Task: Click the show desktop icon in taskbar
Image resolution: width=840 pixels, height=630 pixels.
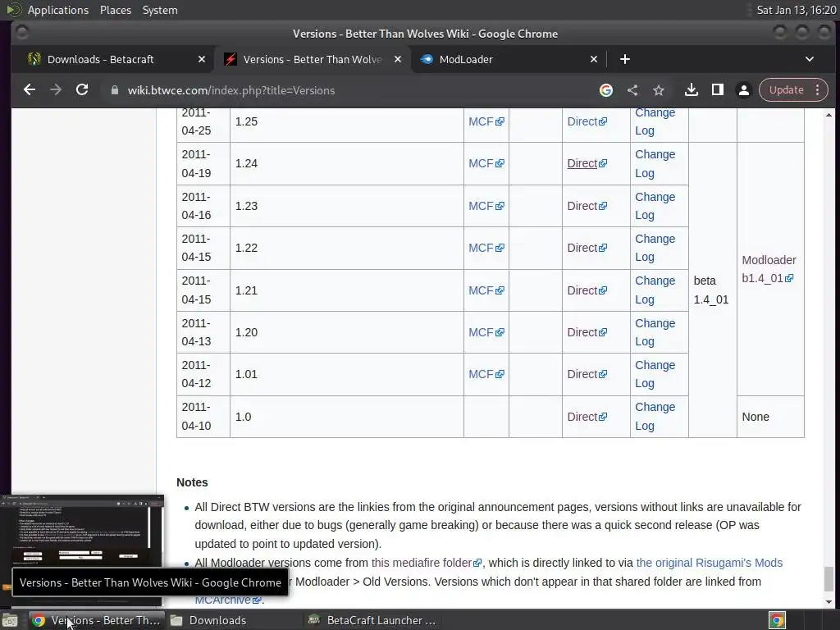Action: tap(10, 620)
